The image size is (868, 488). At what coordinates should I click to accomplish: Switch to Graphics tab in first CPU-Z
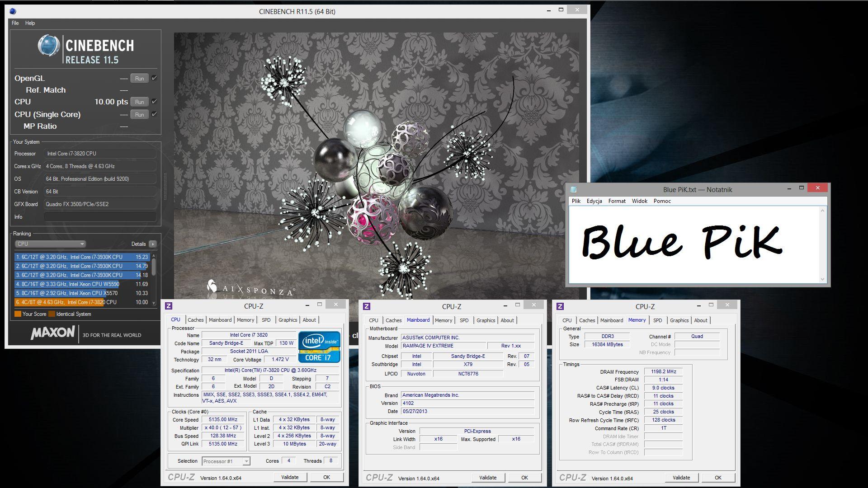(x=288, y=320)
